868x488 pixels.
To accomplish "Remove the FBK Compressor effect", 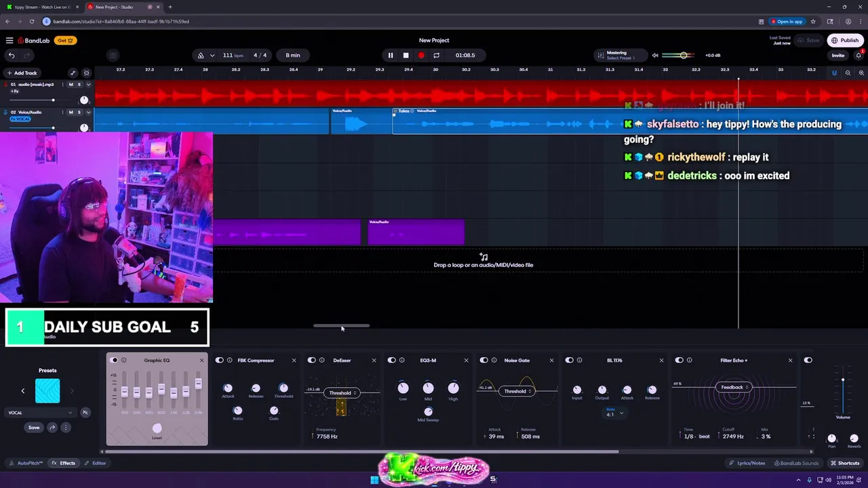I will pos(294,361).
